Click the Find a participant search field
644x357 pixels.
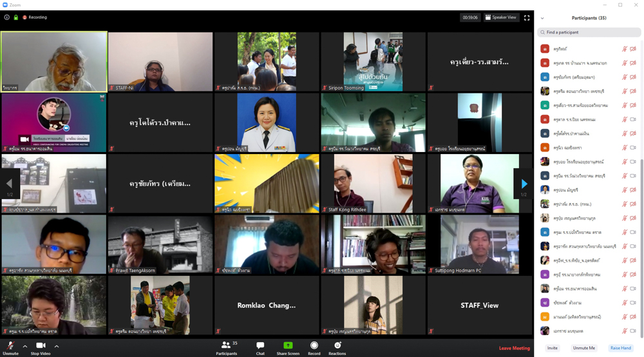coord(589,32)
